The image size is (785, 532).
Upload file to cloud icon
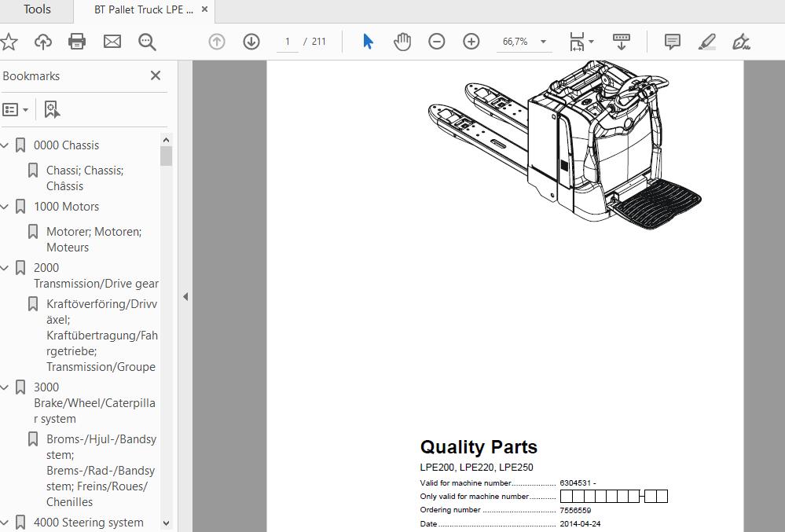(43, 42)
